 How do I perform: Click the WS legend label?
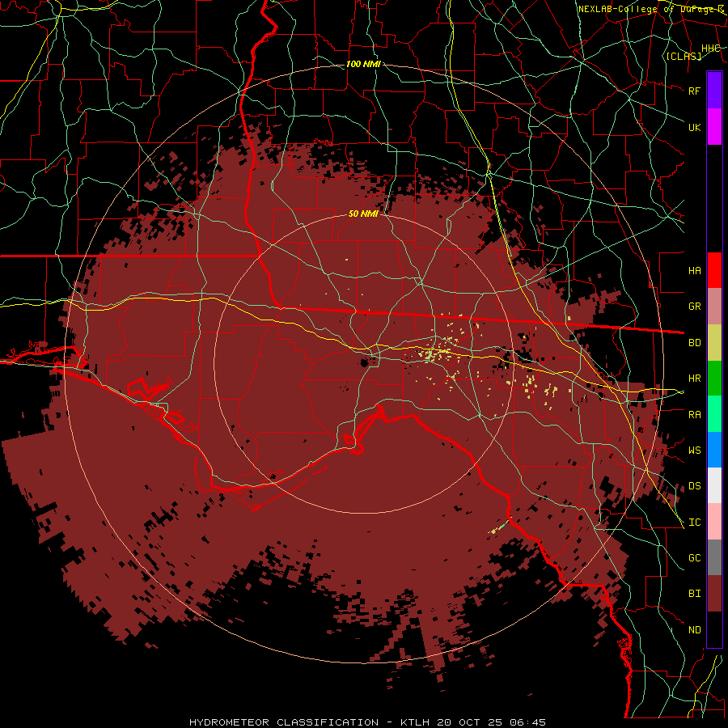point(694,450)
